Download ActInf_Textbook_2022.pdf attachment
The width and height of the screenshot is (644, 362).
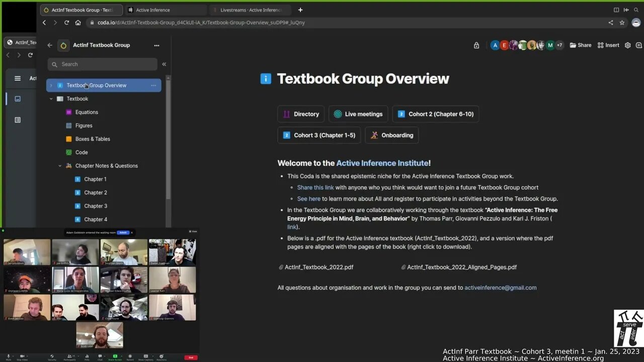click(316, 267)
